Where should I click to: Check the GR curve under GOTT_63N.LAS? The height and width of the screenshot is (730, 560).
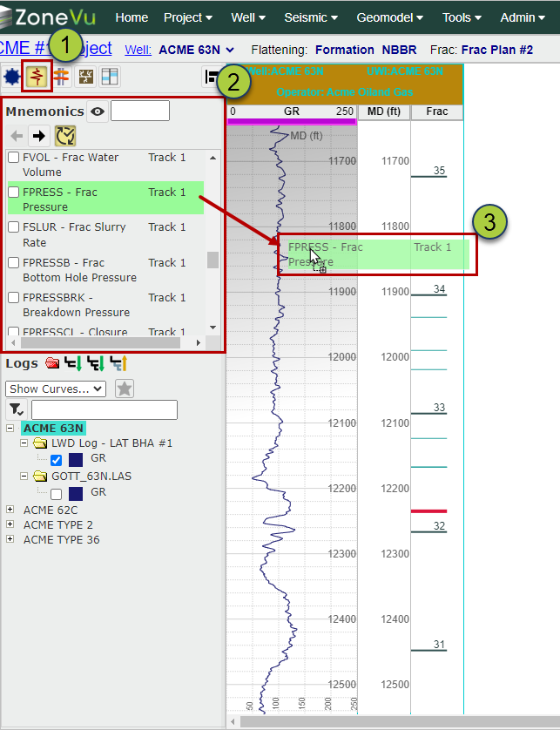pyautogui.click(x=57, y=494)
